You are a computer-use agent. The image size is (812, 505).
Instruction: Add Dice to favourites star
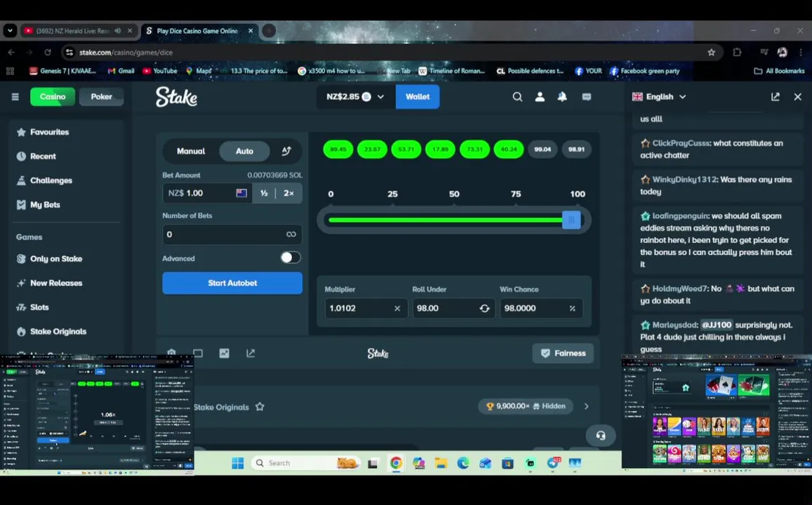[x=260, y=407]
